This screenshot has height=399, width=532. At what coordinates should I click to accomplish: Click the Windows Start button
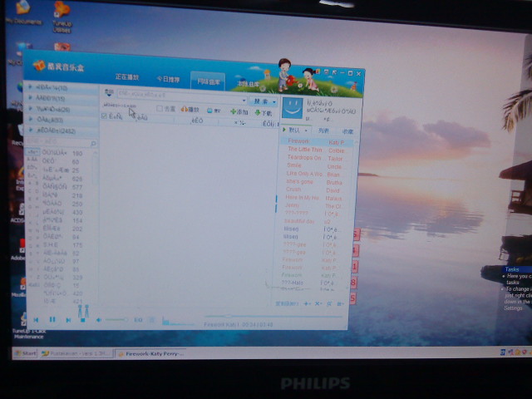click(25, 353)
